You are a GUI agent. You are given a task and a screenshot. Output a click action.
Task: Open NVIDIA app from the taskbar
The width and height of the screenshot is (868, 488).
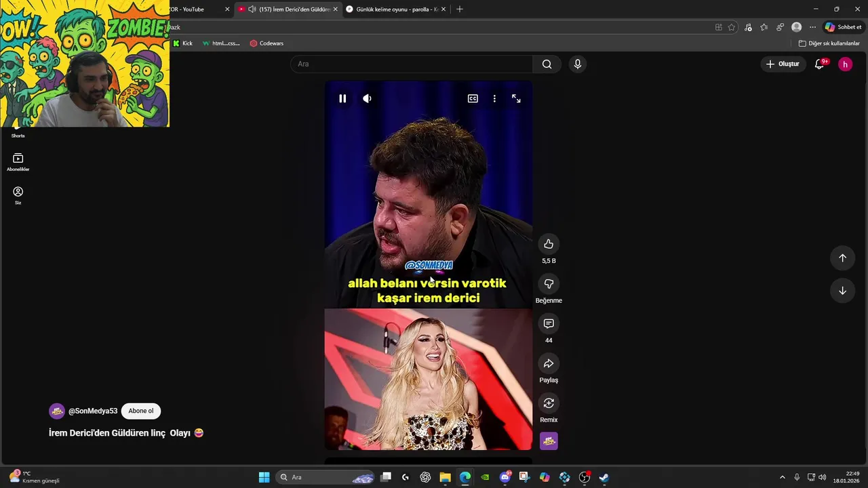pos(485,477)
